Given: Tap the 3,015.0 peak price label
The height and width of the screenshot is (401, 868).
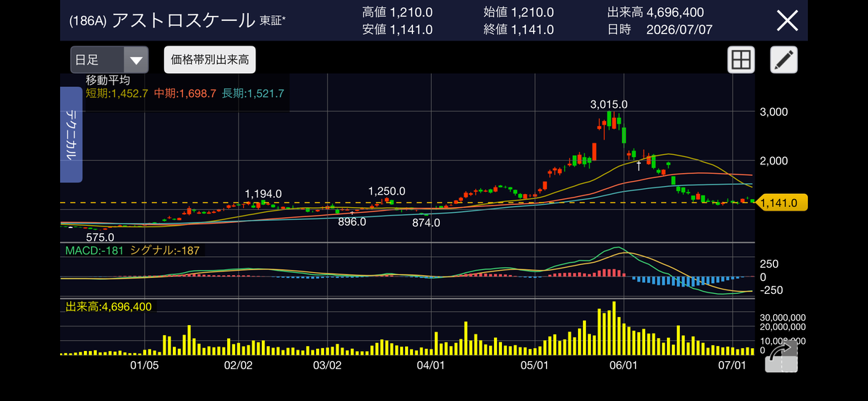Looking at the screenshot, I should pyautogui.click(x=608, y=105).
